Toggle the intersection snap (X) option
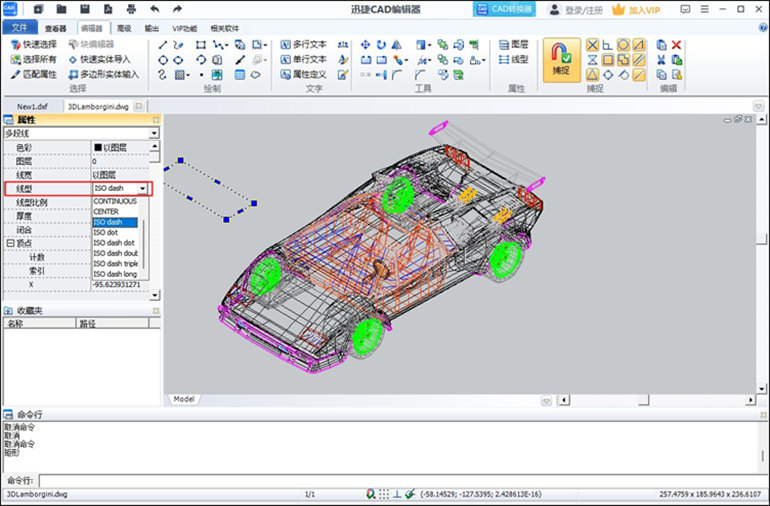 click(593, 45)
